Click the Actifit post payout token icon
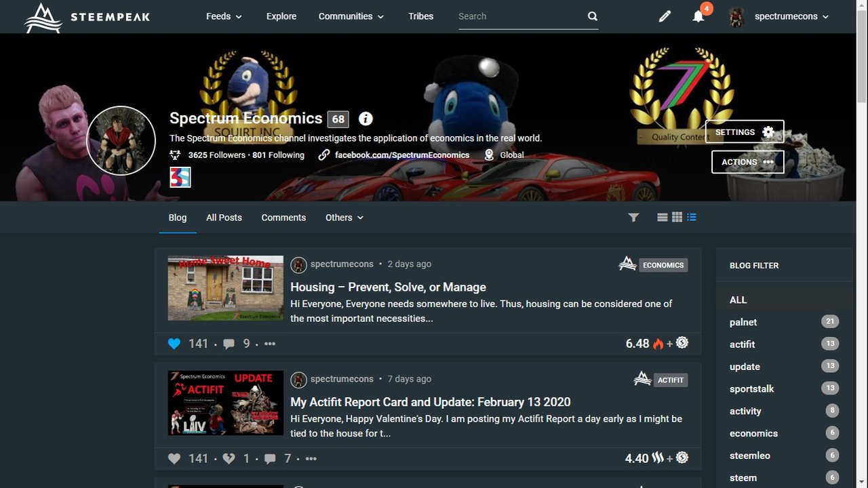 point(682,458)
